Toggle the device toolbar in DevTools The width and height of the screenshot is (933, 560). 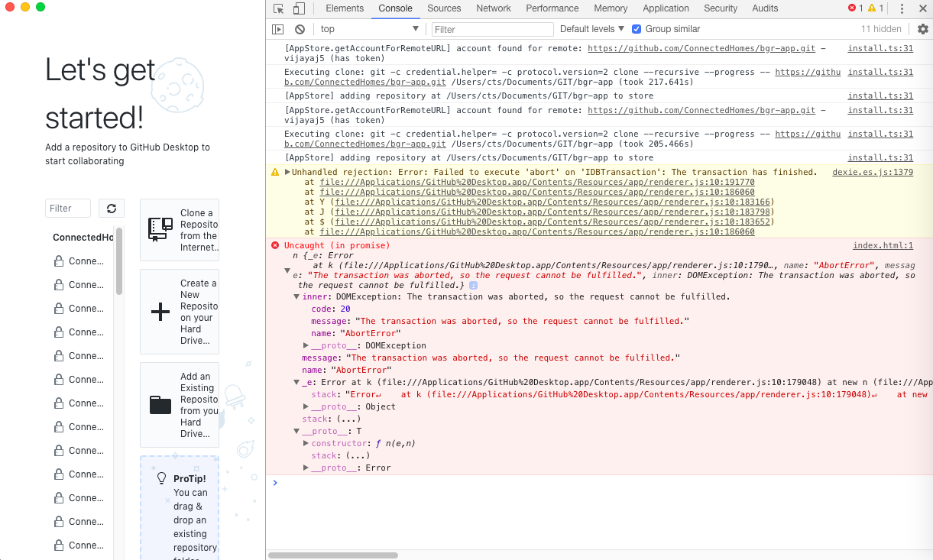point(298,8)
